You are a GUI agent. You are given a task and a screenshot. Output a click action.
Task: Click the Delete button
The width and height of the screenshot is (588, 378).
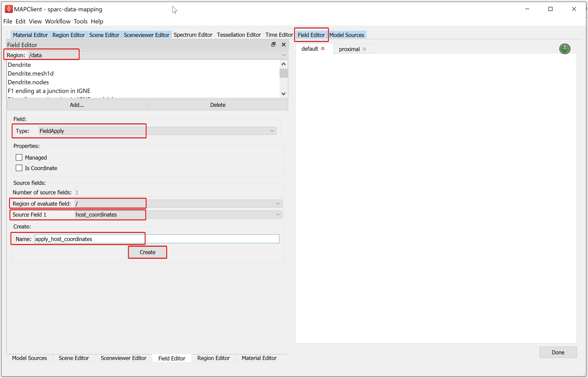pos(219,105)
